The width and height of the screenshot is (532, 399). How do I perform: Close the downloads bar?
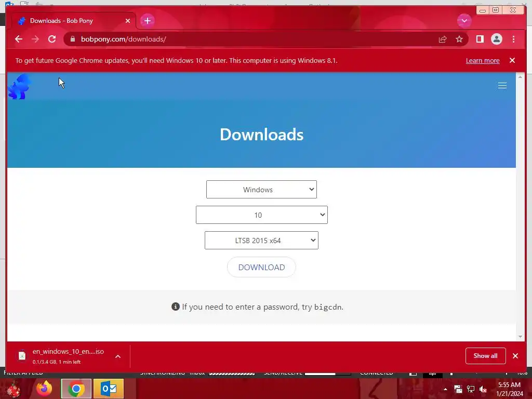pyautogui.click(x=515, y=355)
